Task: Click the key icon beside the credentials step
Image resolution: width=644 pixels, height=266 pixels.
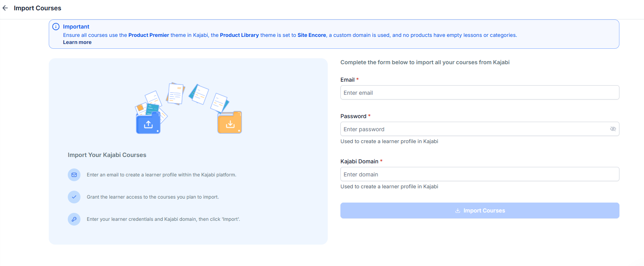Action: tap(74, 219)
